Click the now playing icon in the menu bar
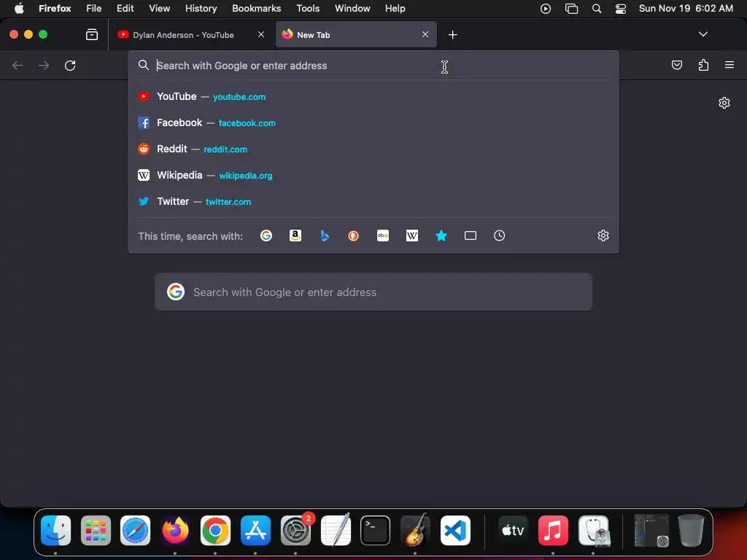The image size is (747, 560). (546, 9)
